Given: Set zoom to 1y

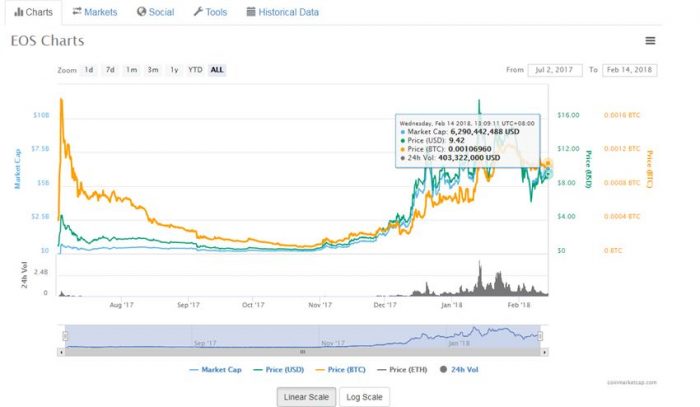Looking at the screenshot, I should point(174,70).
